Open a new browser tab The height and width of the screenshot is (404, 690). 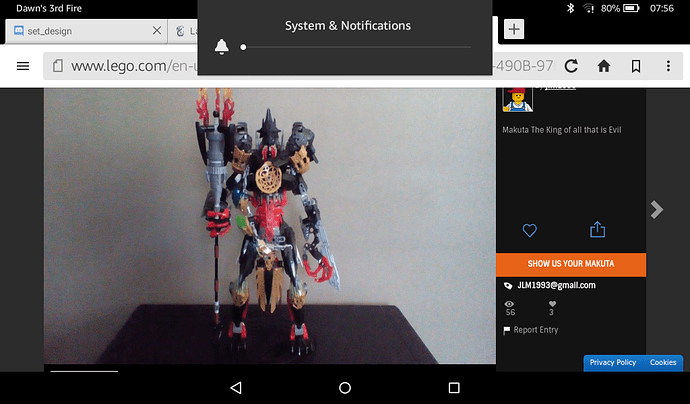[x=514, y=29]
